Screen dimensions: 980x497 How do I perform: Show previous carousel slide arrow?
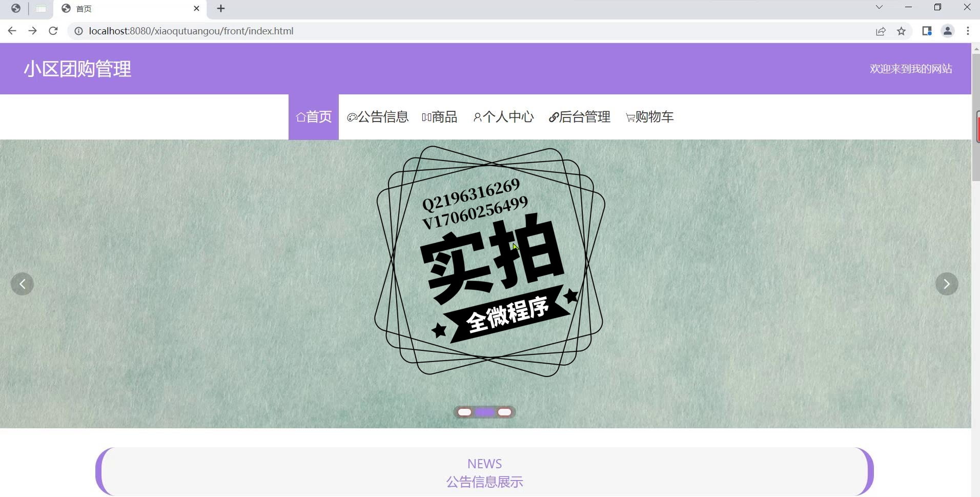pos(22,284)
